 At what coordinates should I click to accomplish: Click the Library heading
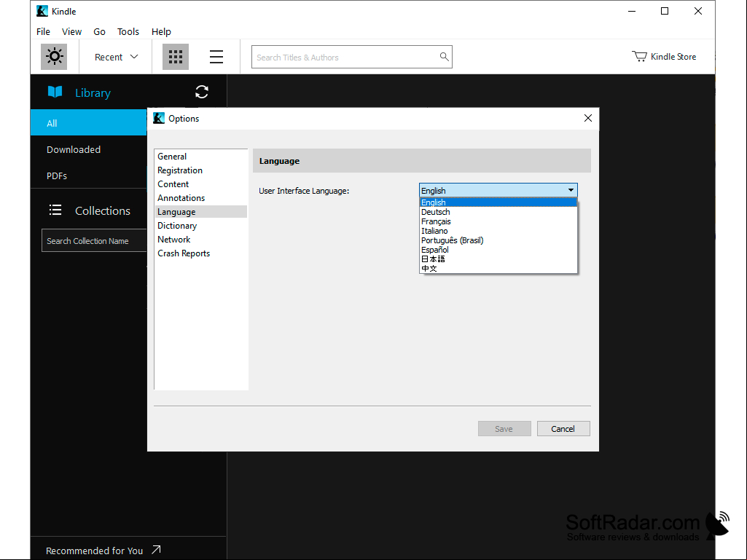[x=93, y=93]
